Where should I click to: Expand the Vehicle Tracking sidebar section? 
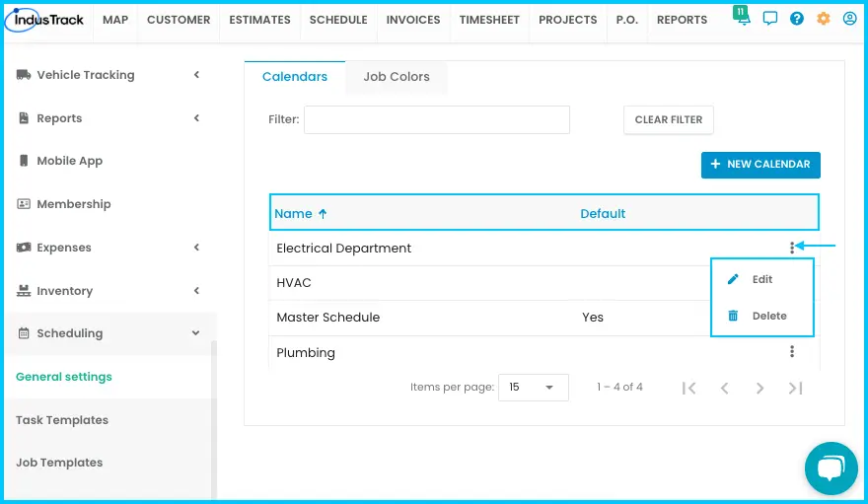tap(196, 74)
